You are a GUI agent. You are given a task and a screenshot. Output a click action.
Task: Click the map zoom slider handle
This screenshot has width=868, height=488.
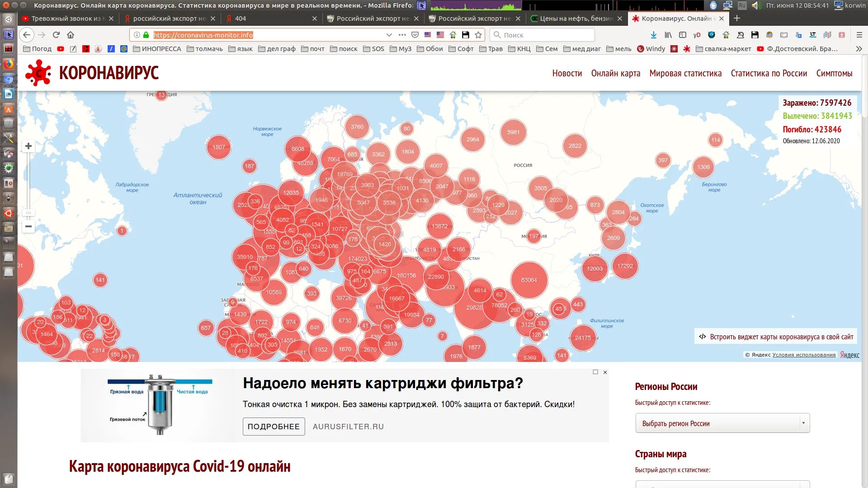click(28, 212)
